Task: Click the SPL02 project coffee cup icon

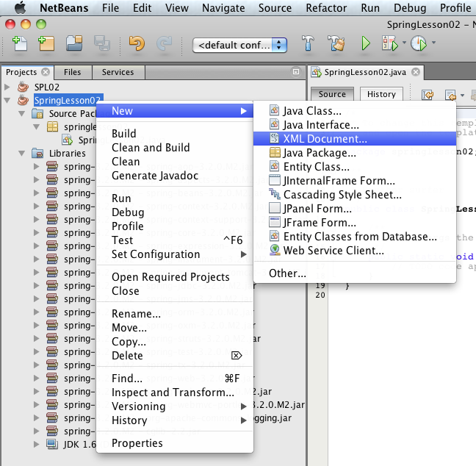Action: (x=23, y=87)
